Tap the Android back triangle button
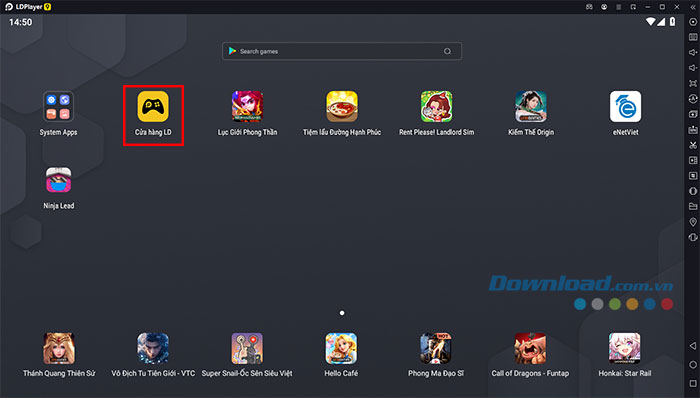The height and width of the screenshot is (398, 700). coord(693,346)
